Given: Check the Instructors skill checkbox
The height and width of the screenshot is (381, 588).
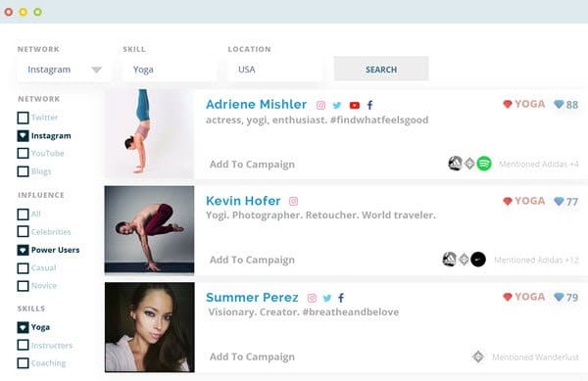Looking at the screenshot, I should tap(23, 345).
